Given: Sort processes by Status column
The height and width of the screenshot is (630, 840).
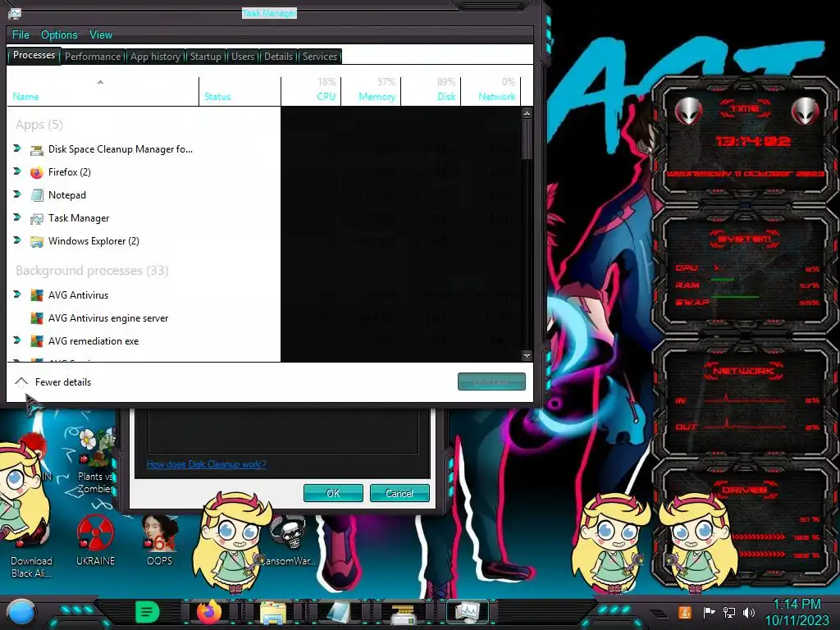Looking at the screenshot, I should click(240, 91).
